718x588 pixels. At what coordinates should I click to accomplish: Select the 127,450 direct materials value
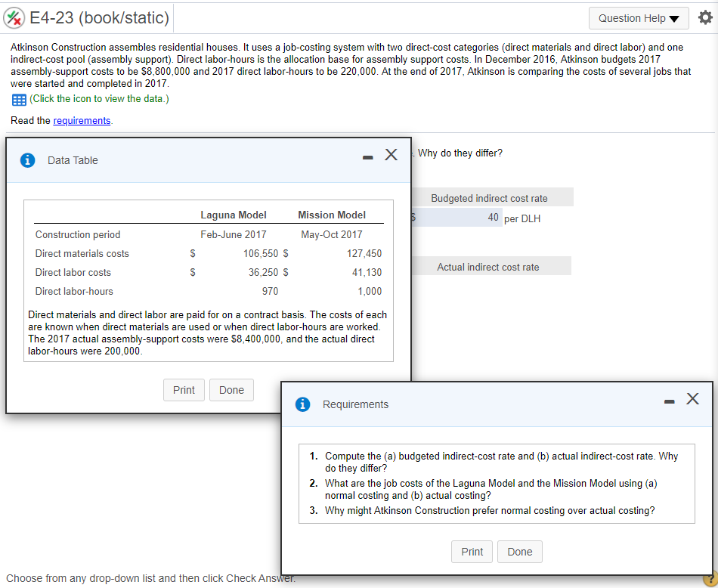364,253
